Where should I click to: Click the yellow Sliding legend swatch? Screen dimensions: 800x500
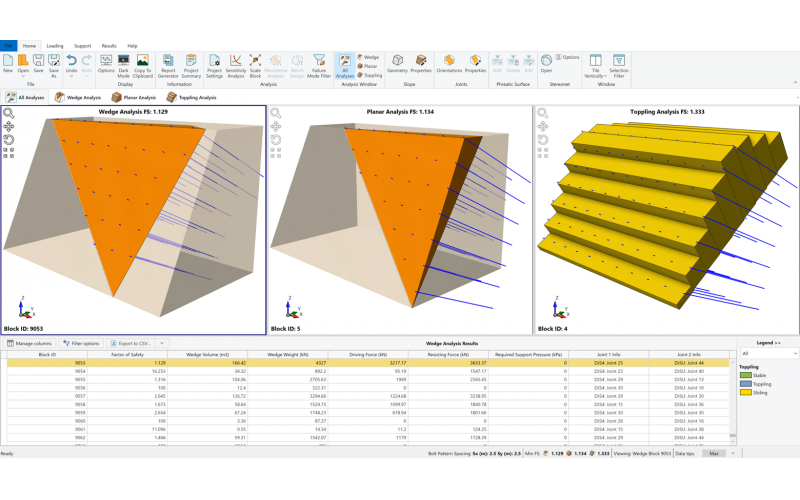pos(744,393)
